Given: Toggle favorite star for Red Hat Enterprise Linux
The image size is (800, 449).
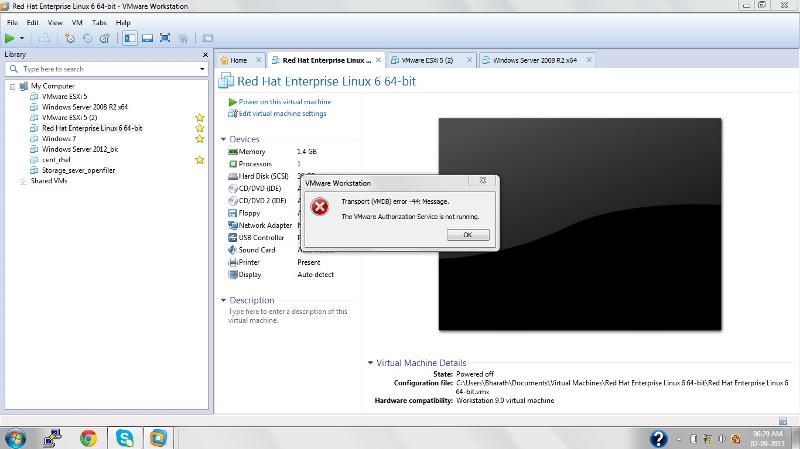Looking at the screenshot, I should pos(199,128).
